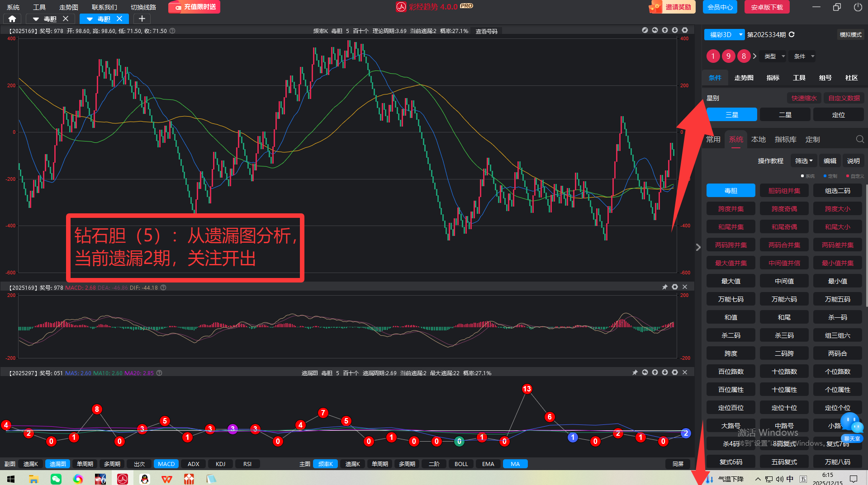Pin the MACD sub-chart panel
This screenshot has height=485, width=868.
coord(664,287)
